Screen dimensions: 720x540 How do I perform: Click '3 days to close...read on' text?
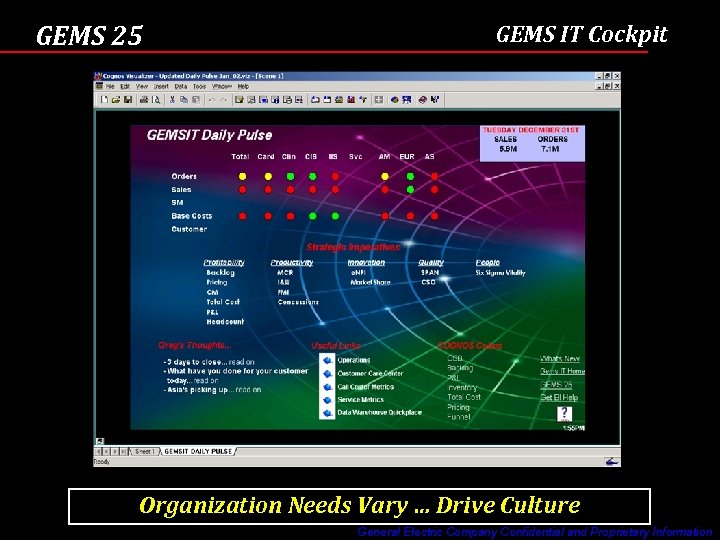[209, 362]
